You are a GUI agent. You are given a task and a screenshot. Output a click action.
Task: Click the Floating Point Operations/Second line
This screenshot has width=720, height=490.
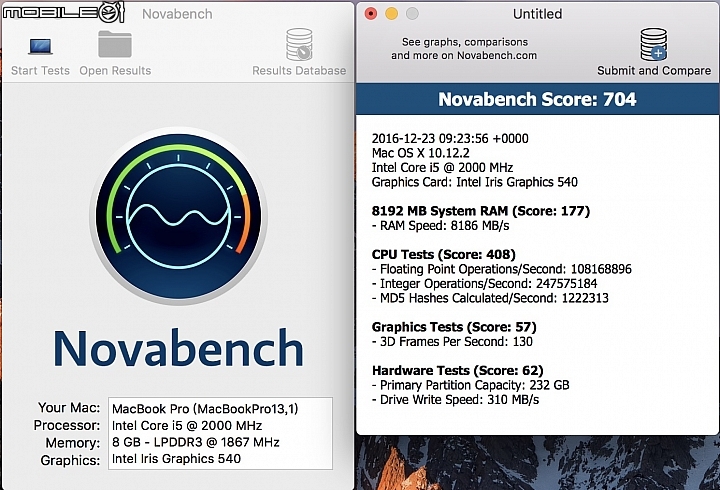(x=502, y=269)
